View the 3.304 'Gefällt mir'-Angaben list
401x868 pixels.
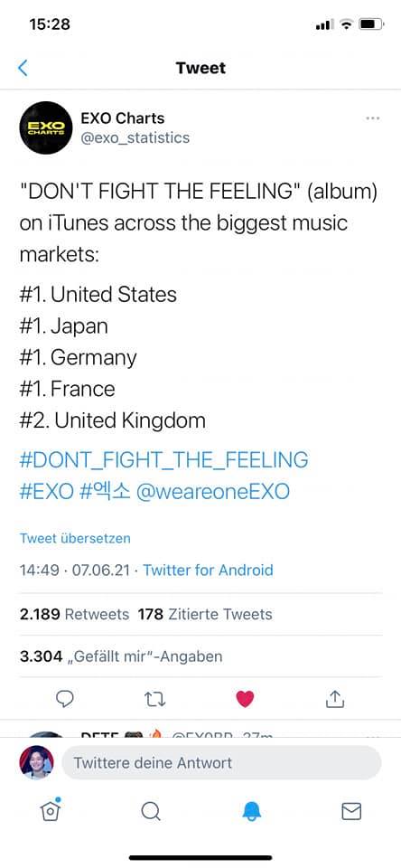[x=121, y=656]
